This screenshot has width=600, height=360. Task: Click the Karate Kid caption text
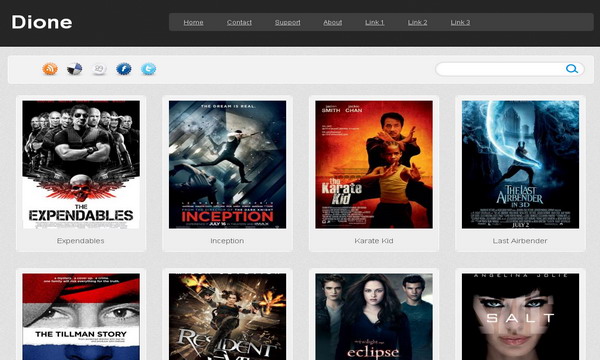[374, 241]
